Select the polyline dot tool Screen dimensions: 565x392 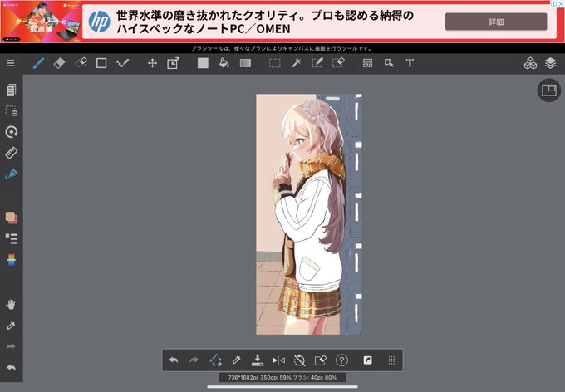point(122,63)
